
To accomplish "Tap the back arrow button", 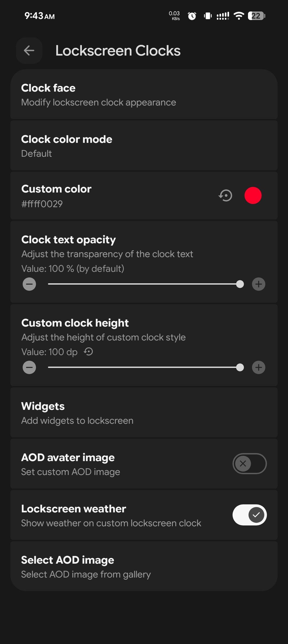I will (x=29, y=50).
